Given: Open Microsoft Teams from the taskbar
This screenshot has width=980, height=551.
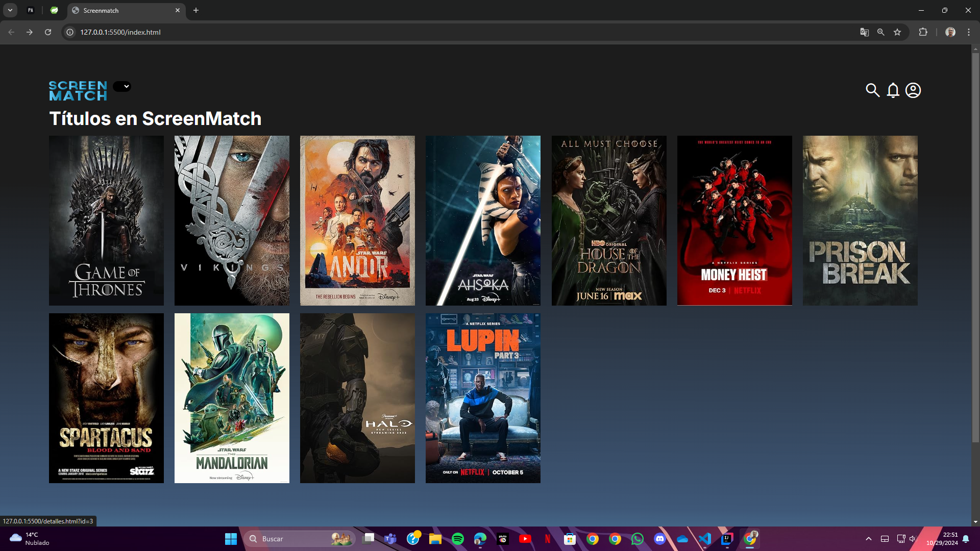Looking at the screenshot, I should (x=390, y=539).
